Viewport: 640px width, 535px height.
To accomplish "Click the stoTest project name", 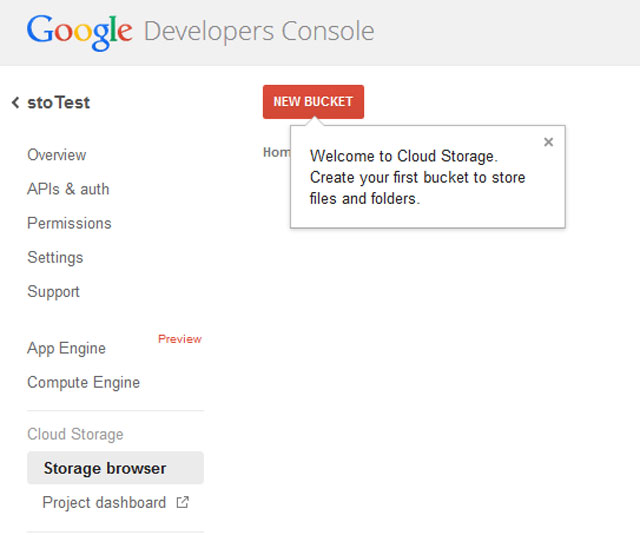I will point(58,102).
